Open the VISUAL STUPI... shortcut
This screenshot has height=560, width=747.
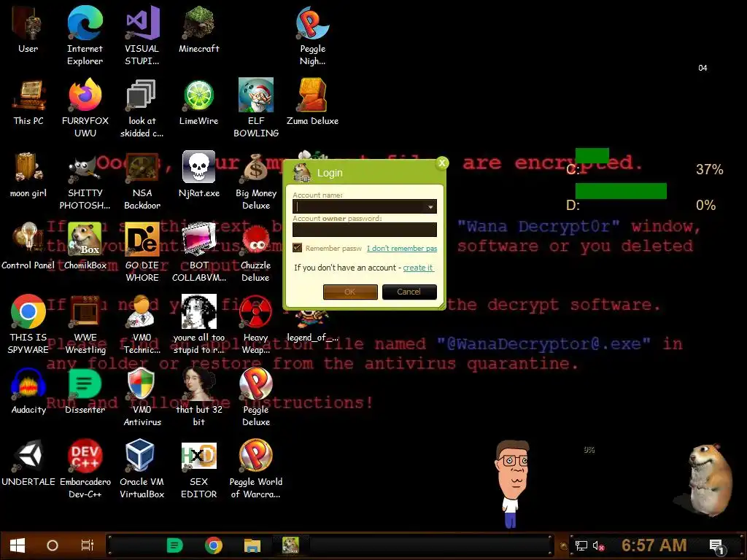click(142, 36)
